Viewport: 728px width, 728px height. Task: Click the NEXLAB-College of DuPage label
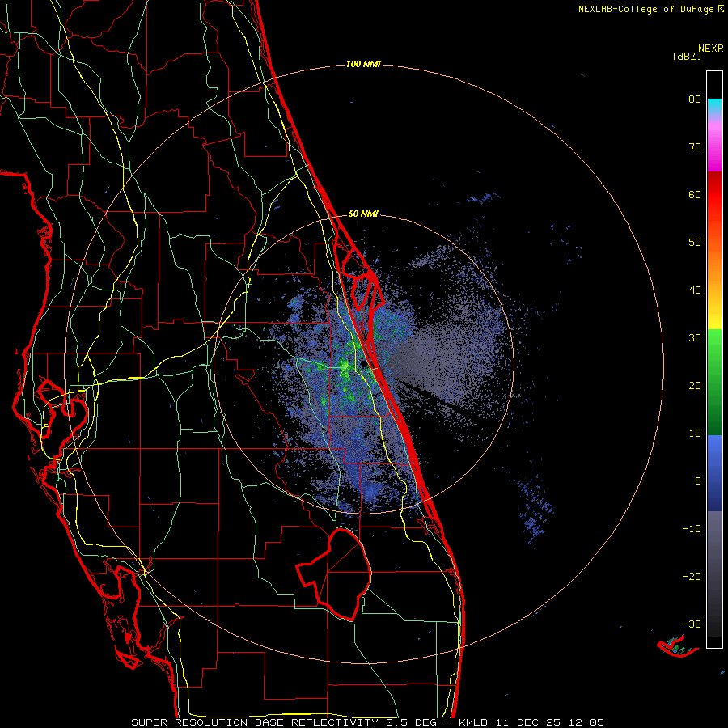645,9
